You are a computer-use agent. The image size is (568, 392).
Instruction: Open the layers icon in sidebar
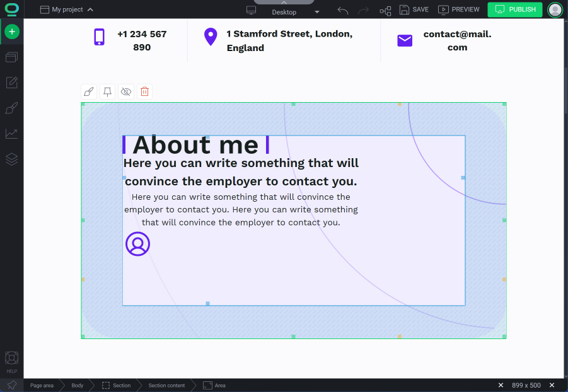pos(11,159)
